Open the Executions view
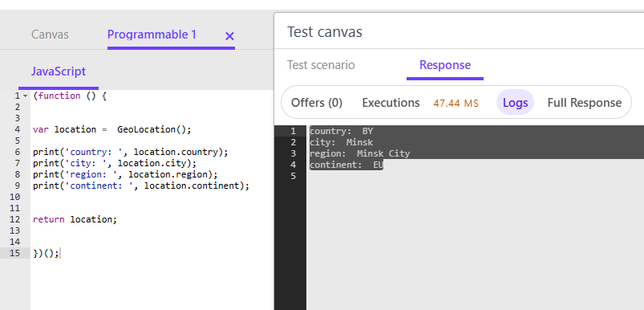The height and width of the screenshot is (310, 644). (391, 103)
